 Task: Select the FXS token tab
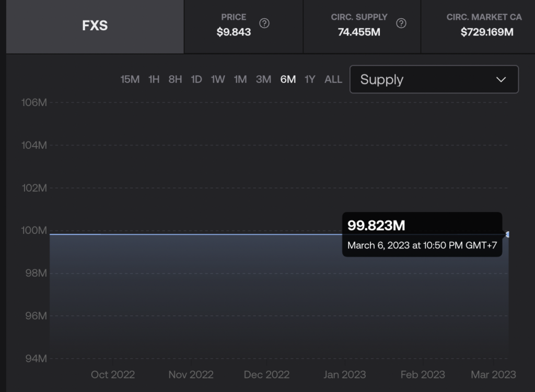[x=95, y=26]
